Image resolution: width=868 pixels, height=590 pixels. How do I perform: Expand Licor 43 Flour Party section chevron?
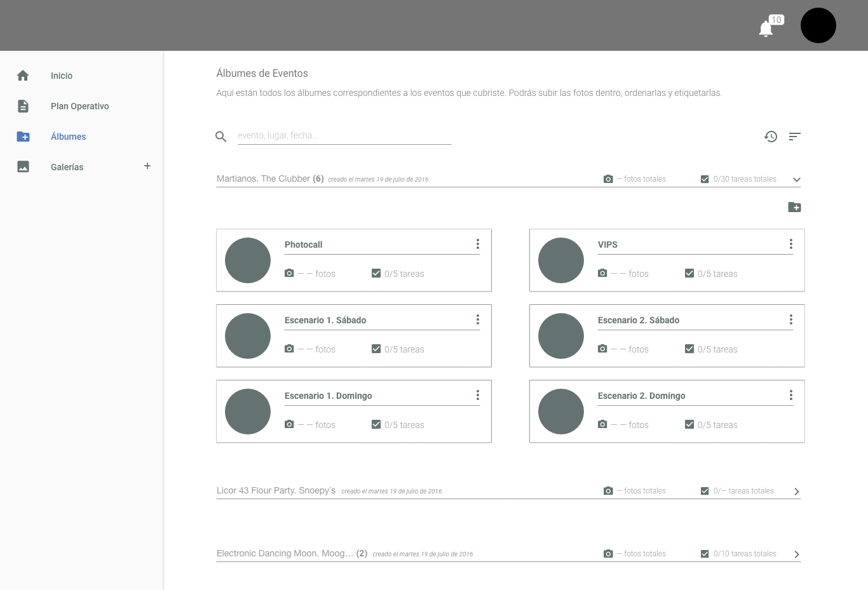[797, 492]
